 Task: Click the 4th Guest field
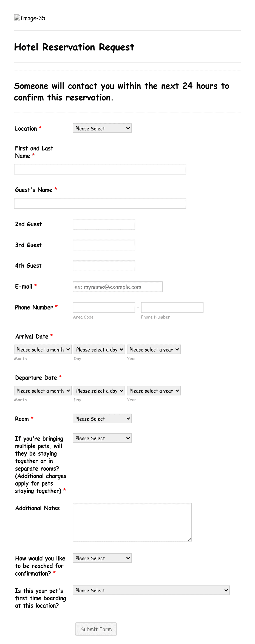point(103,266)
